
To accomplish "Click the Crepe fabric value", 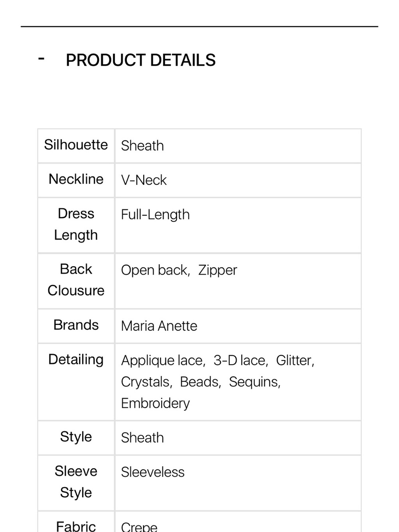I will pos(139,527).
